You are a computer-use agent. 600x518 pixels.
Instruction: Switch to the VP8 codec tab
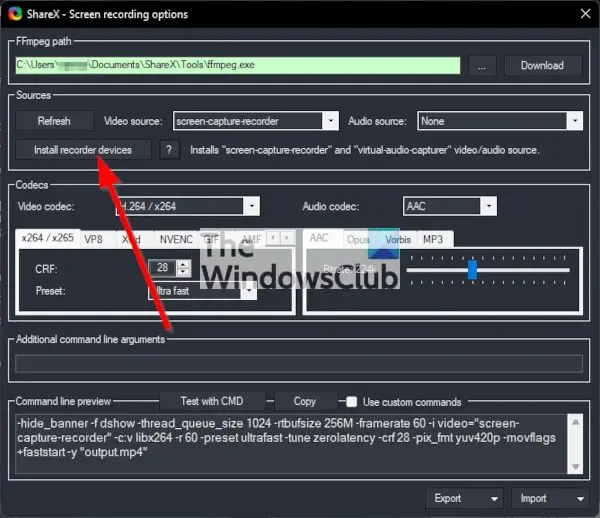pyautogui.click(x=93, y=240)
